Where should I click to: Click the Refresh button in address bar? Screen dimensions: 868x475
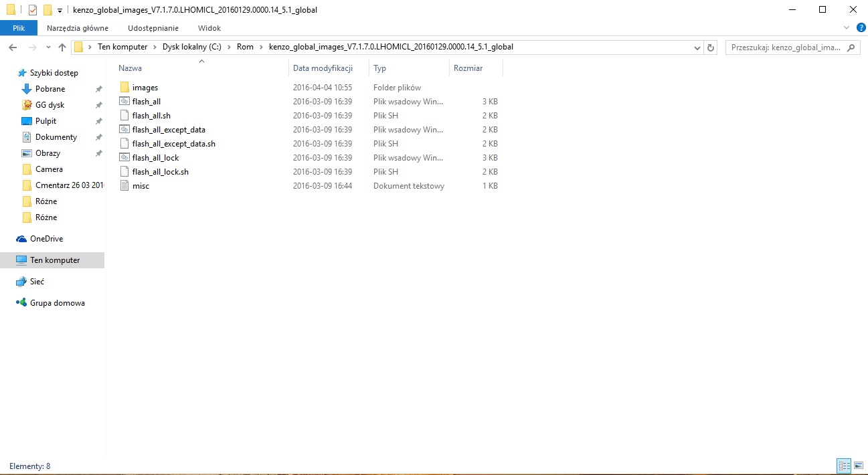point(711,47)
